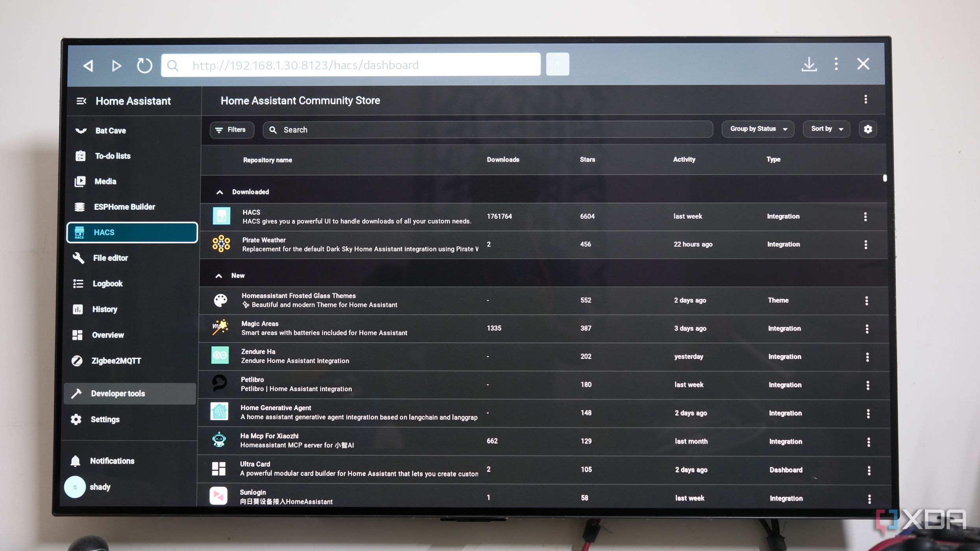Open the HACS store settings gear
Image resolution: width=980 pixels, height=551 pixels.
tap(867, 129)
